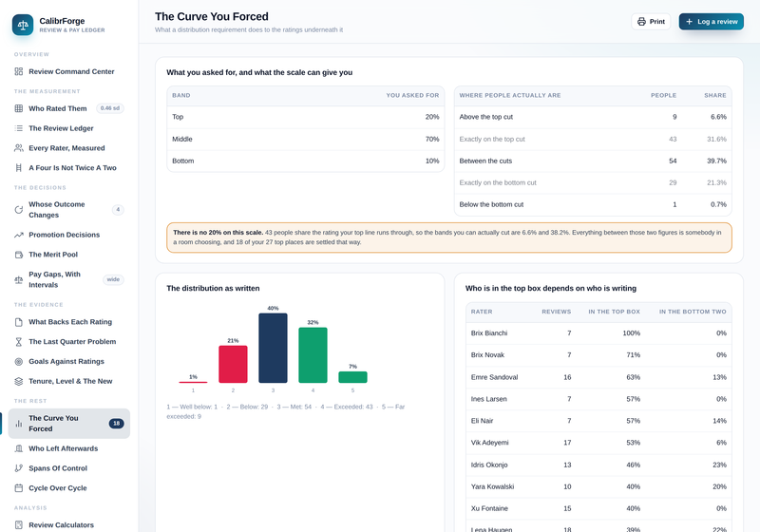Click The Review Ledger list icon
The height and width of the screenshot is (532, 760).
click(x=18, y=128)
